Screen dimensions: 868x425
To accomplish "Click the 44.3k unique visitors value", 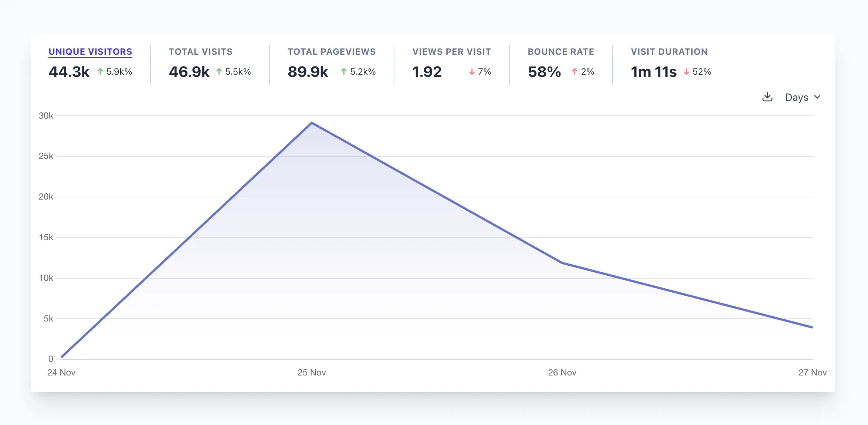I will coord(69,72).
